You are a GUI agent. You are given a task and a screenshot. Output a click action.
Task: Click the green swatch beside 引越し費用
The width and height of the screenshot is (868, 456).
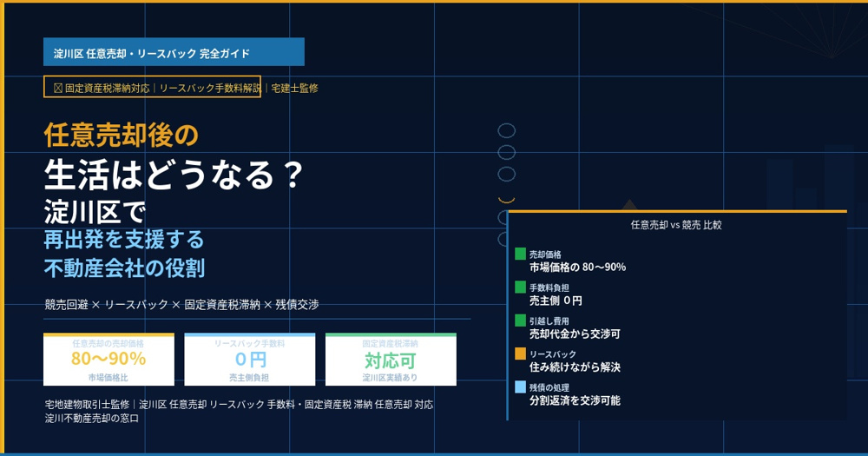(x=520, y=321)
